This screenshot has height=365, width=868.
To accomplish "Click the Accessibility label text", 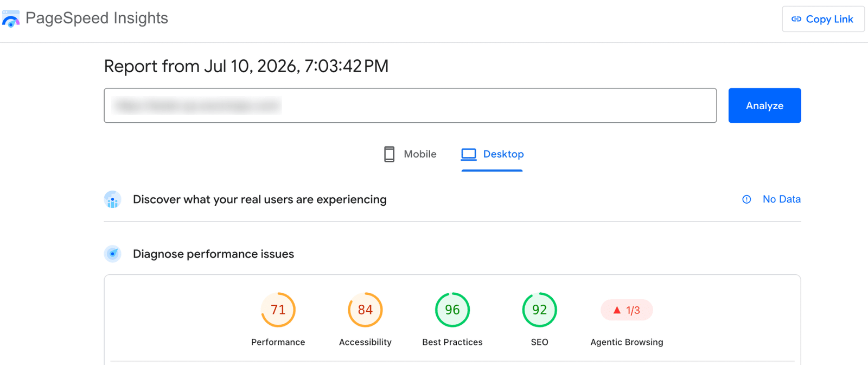I will point(365,342).
